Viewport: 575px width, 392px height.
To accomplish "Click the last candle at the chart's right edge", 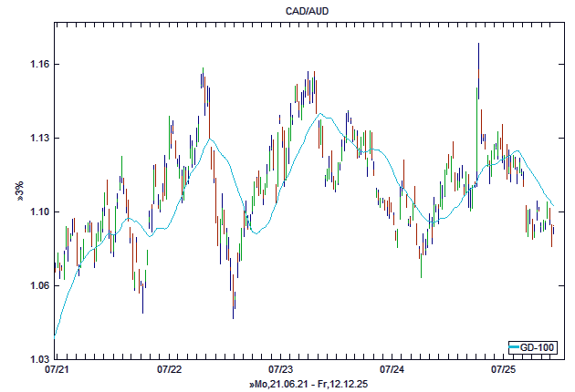I will 553,235.
